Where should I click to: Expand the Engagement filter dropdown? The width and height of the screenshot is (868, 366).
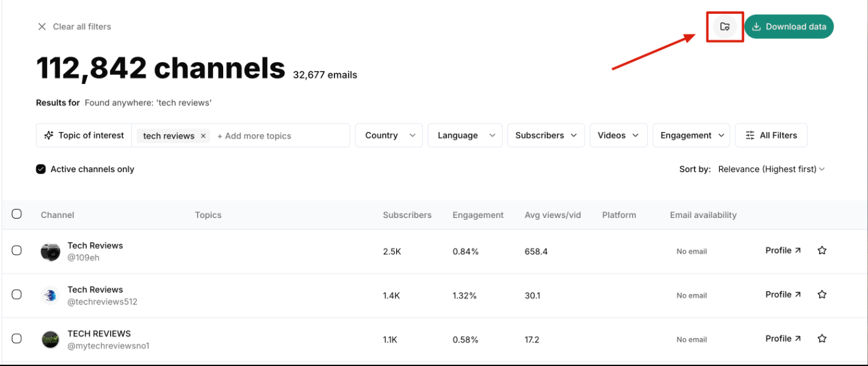click(x=691, y=135)
